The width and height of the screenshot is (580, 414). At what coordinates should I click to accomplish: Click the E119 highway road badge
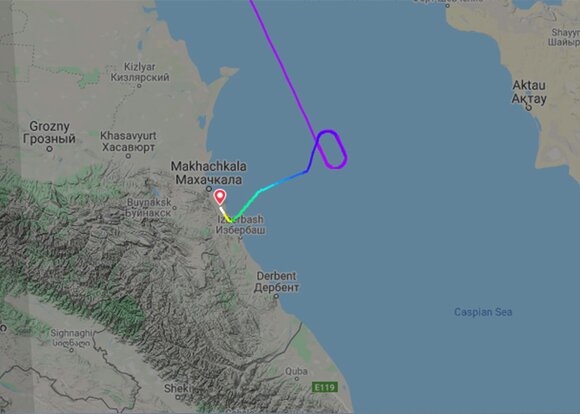pos(325,387)
